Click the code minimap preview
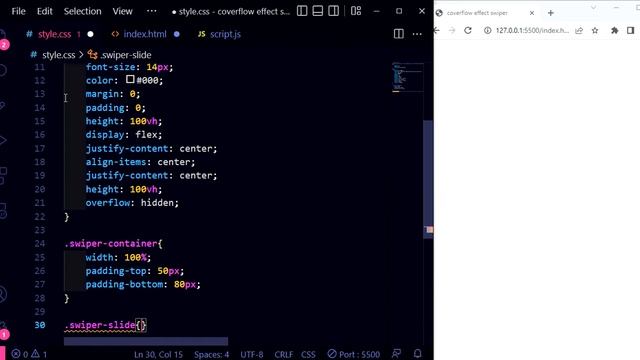This screenshot has width=640, height=360. pos(407,77)
